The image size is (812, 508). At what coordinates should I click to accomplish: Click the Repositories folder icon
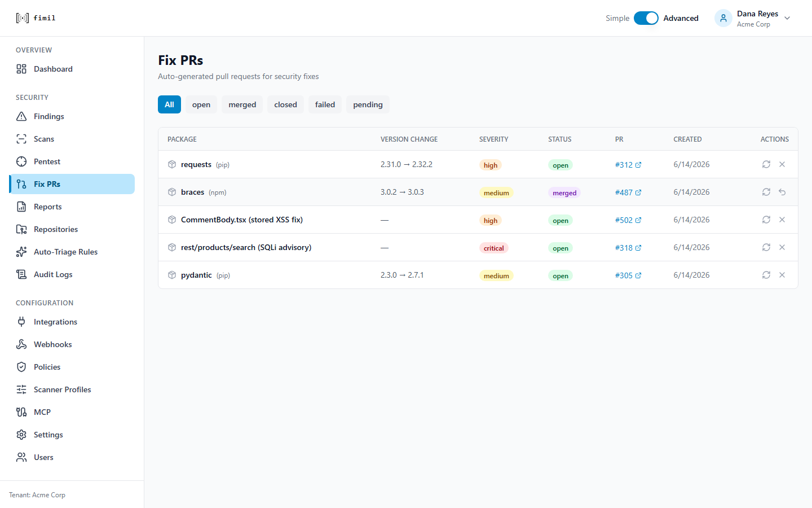[21, 229]
